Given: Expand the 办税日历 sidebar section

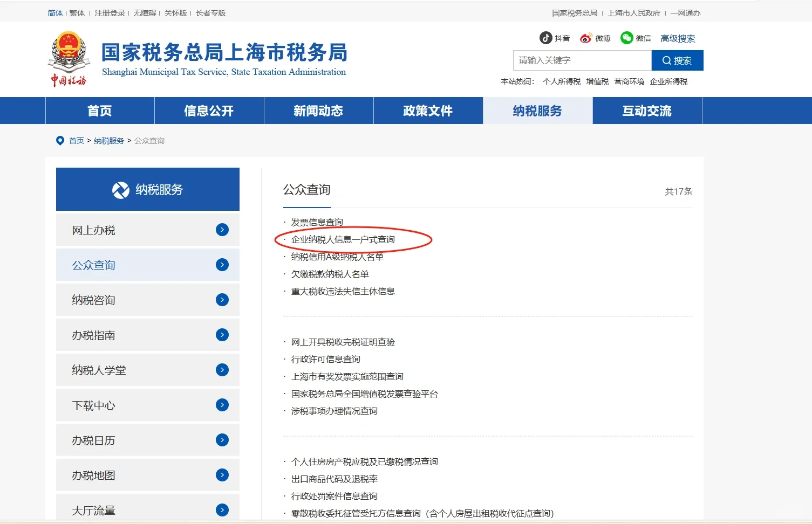Looking at the screenshot, I should (x=222, y=440).
